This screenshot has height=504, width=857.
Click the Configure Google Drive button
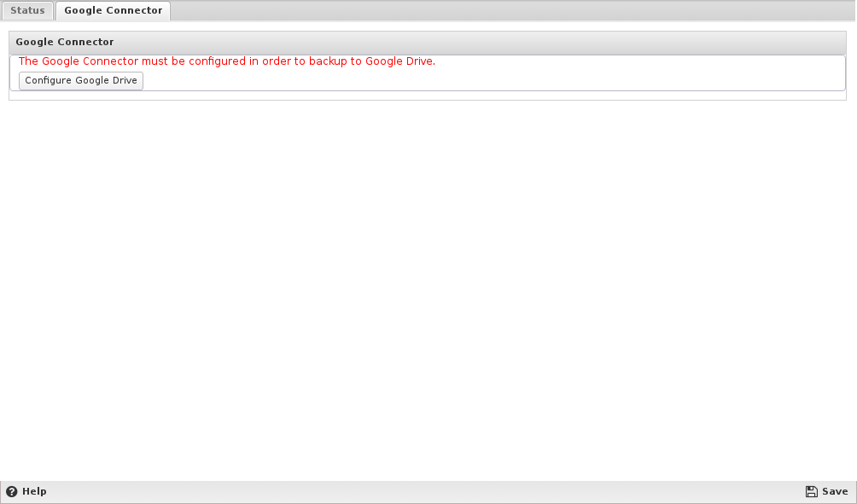[81, 80]
